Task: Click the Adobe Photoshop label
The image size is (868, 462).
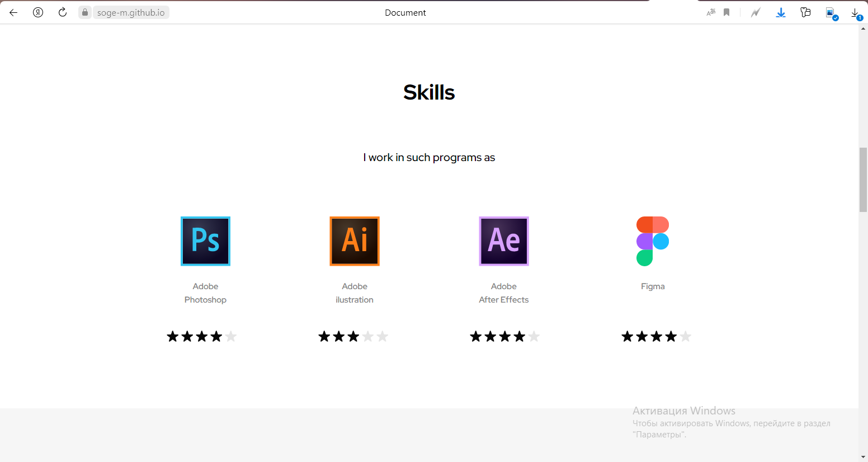Action: point(205,293)
